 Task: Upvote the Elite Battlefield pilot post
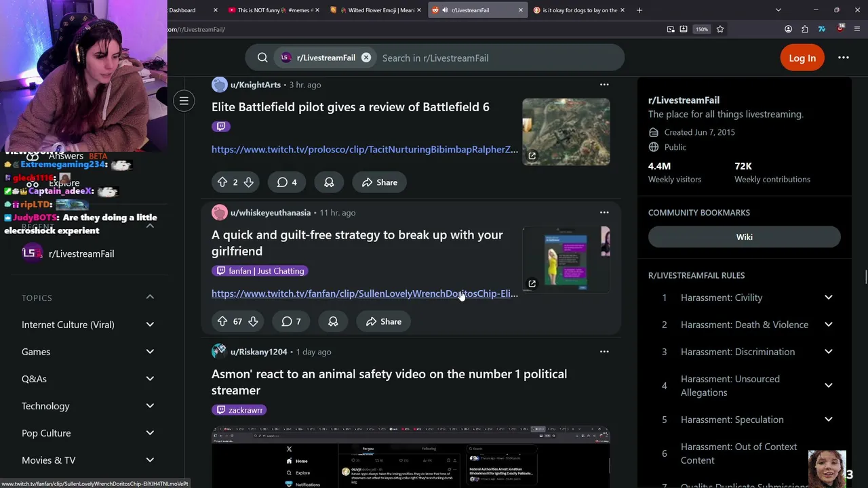tap(222, 182)
